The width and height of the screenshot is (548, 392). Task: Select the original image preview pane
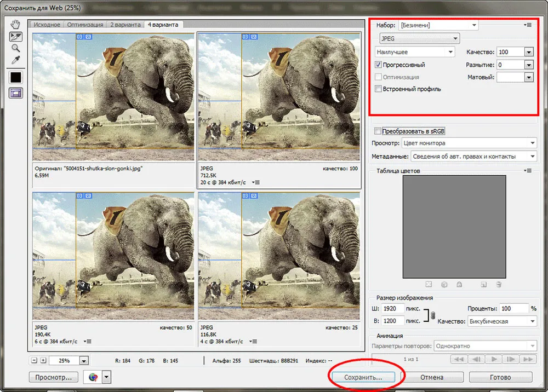pos(113,97)
